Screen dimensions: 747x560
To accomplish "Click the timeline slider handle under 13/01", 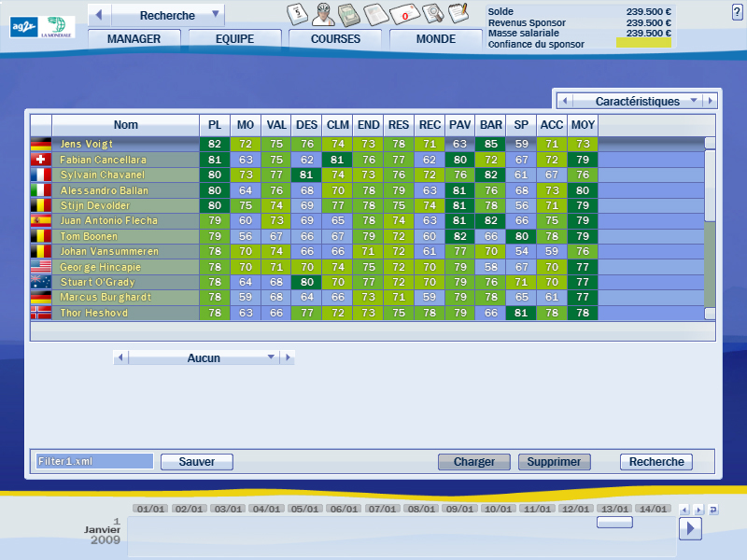I will click(613, 523).
